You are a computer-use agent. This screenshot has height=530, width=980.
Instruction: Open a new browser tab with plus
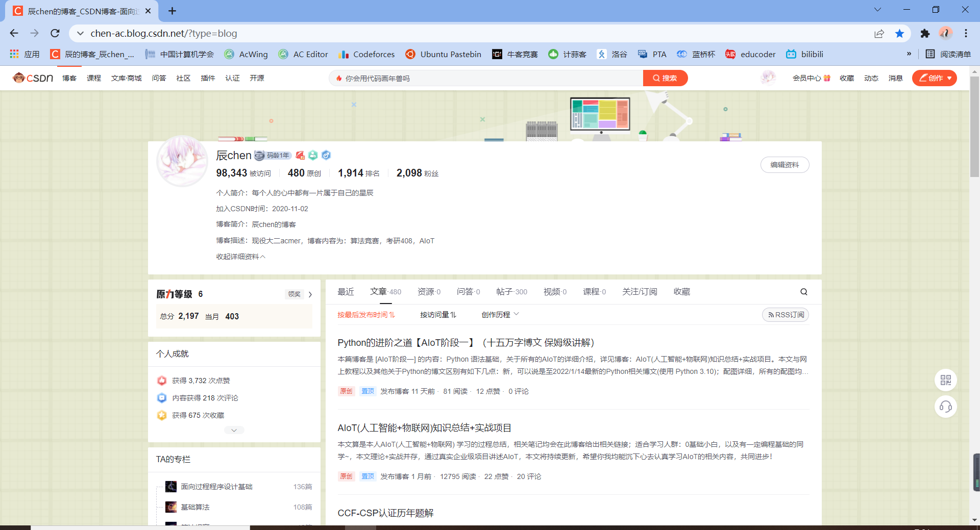pyautogui.click(x=172, y=11)
